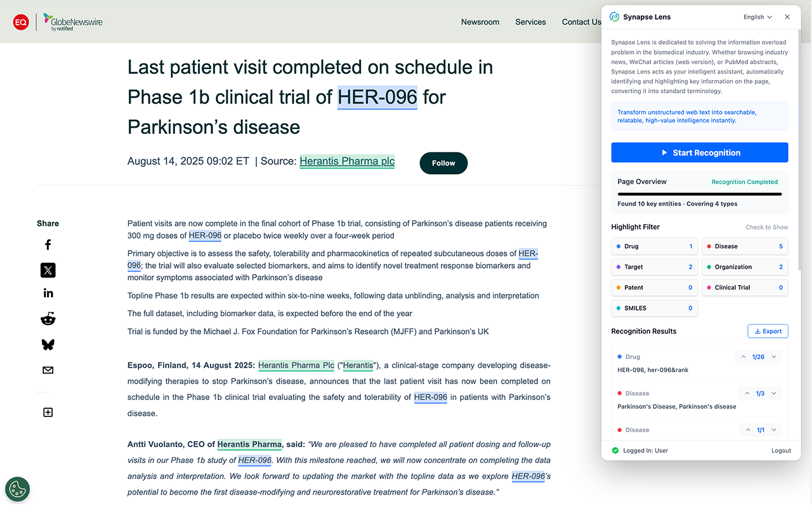
Task: Click HER-096, her-096&rank result text
Action: click(653, 370)
